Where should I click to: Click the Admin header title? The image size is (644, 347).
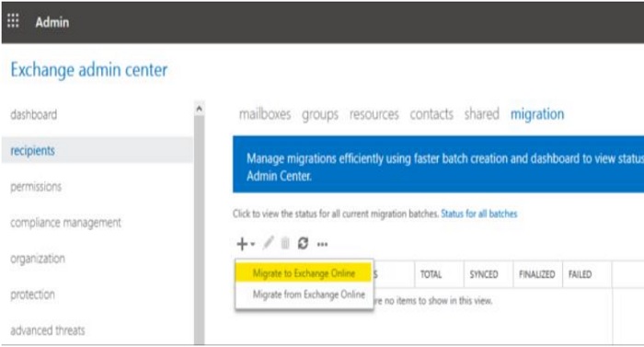[52, 22]
